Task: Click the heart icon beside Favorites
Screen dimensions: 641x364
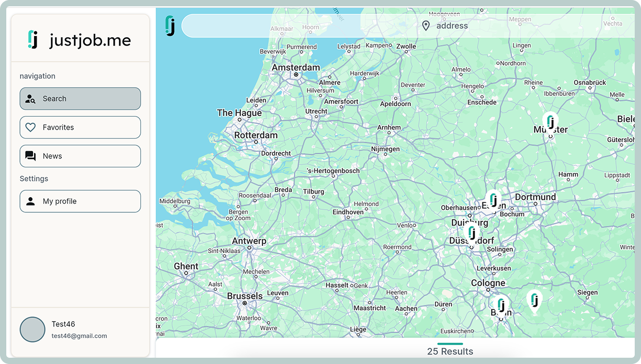Action: coord(30,127)
